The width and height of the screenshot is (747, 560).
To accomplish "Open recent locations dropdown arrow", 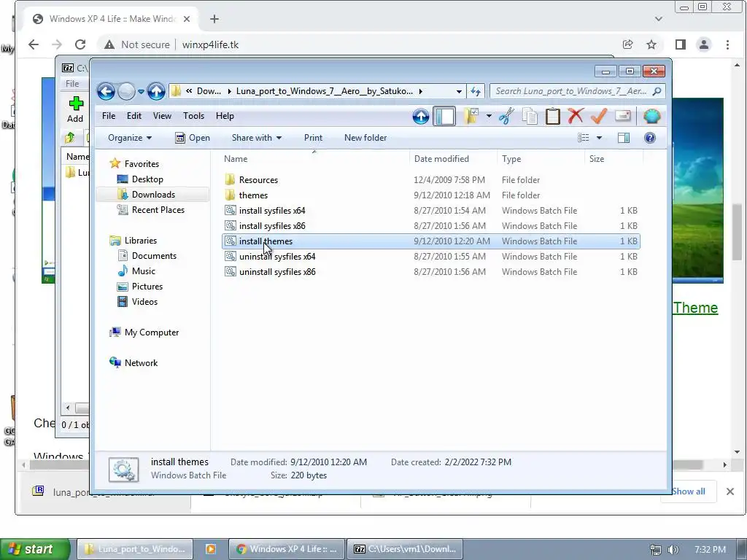I will [141, 91].
